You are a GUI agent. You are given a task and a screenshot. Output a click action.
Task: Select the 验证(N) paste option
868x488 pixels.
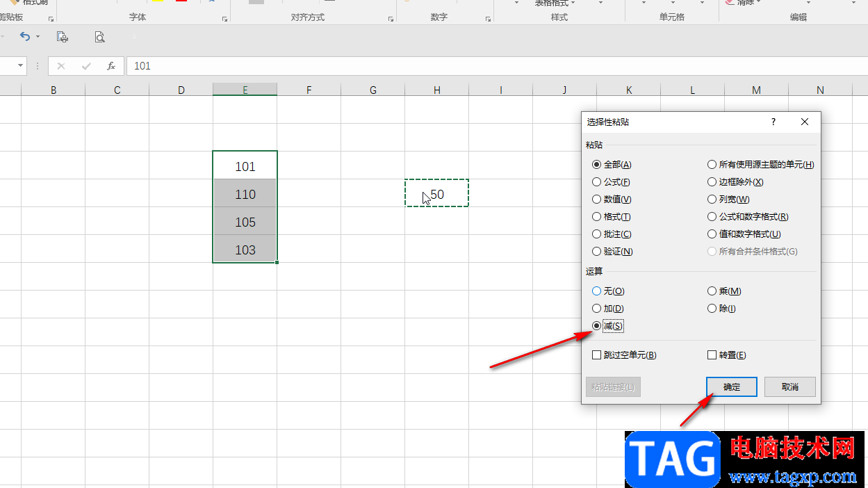coord(612,252)
